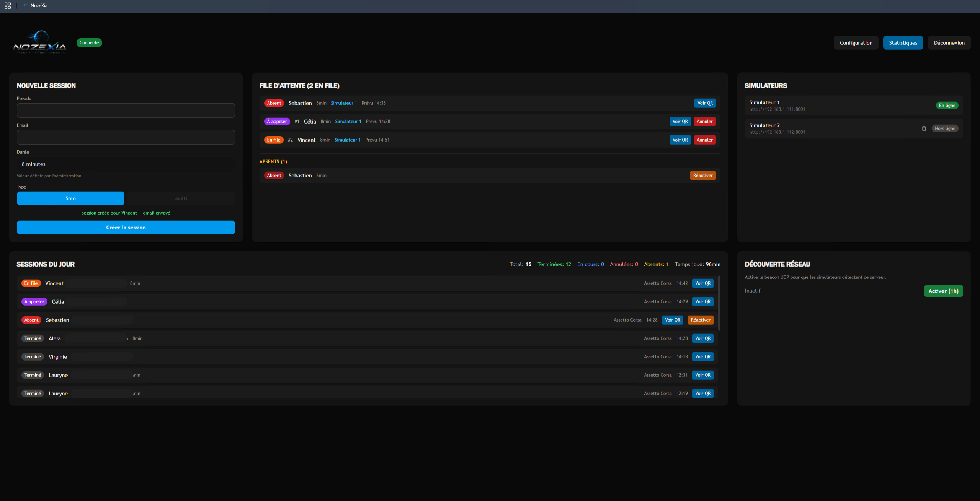The height and width of the screenshot is (501, 980).
Task: Click Simulateur 1 link in Célia's row
Action: (348, 122)
